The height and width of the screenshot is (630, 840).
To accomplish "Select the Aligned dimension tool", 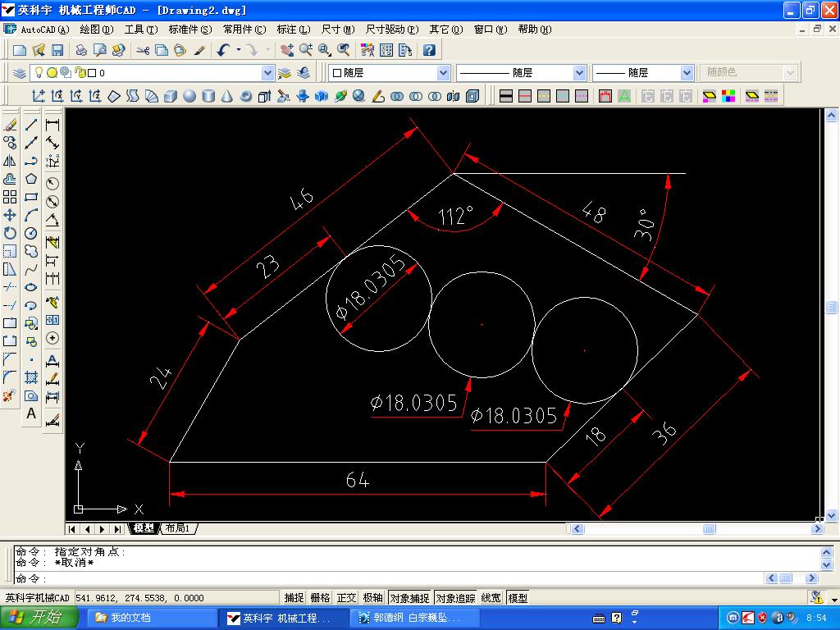I will 52,143.
